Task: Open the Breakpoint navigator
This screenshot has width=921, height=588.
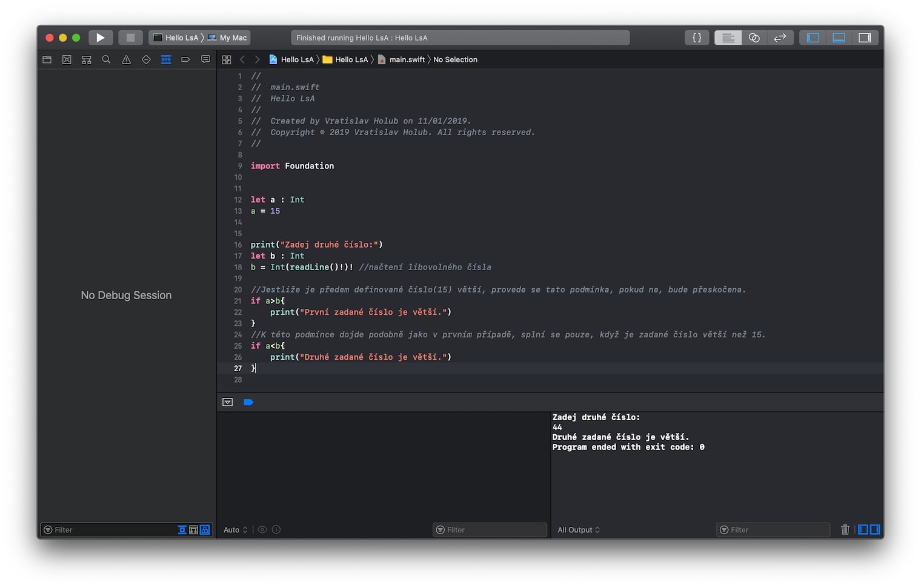Action: [x=186, y=59]
